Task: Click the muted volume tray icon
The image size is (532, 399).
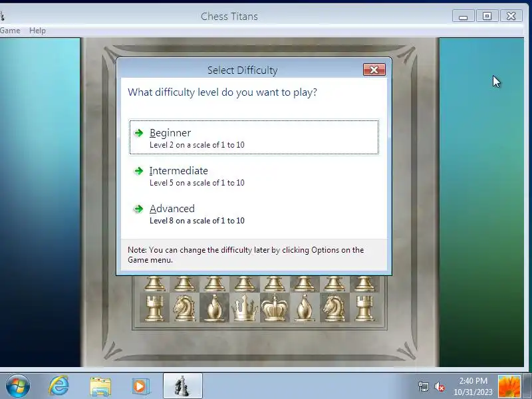Action: point(440,386)
